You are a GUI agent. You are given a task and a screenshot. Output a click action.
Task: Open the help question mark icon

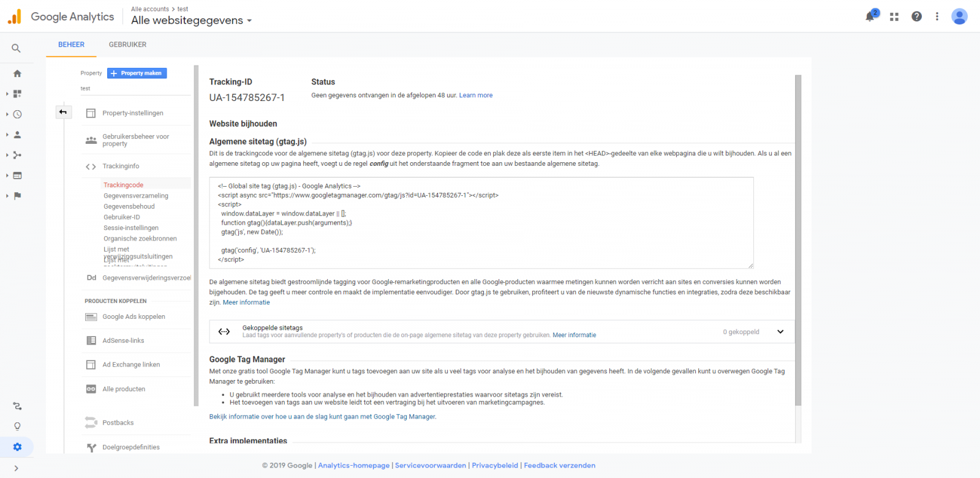(916, 17)
